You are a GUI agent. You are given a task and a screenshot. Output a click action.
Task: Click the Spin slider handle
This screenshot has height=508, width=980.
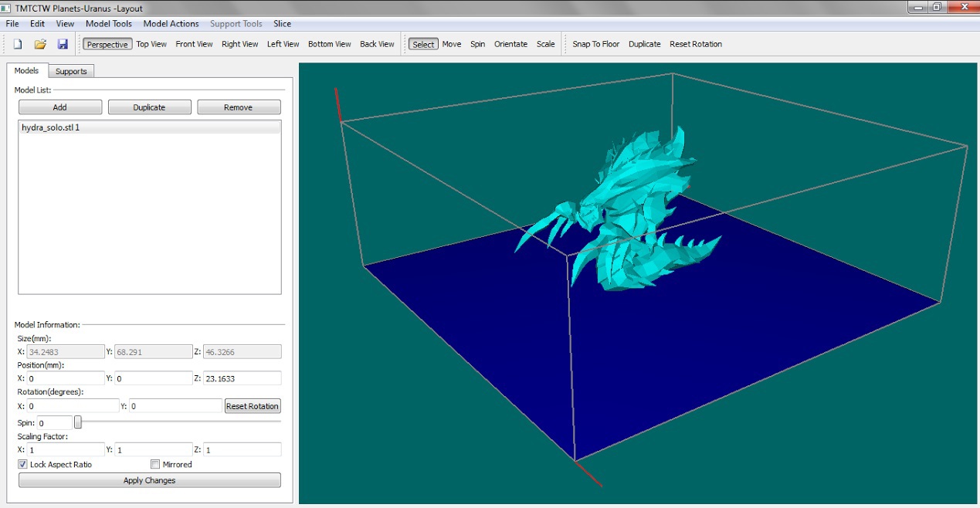pos(78,423)
